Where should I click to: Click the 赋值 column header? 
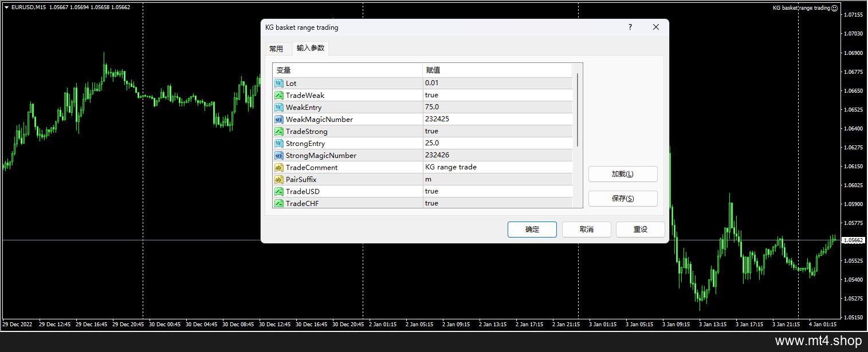tap(497, 70)
